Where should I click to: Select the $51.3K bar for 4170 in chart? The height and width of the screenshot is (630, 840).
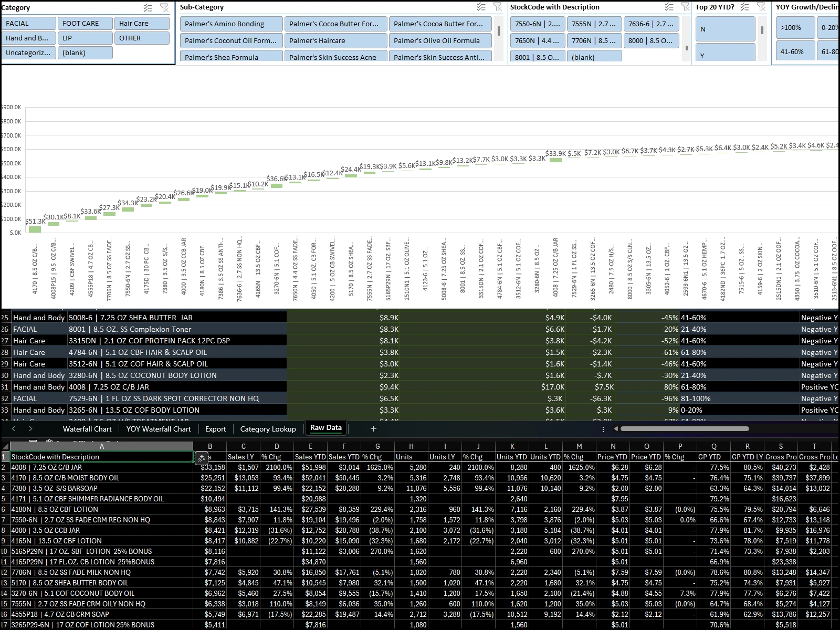[x=35, y=229]
